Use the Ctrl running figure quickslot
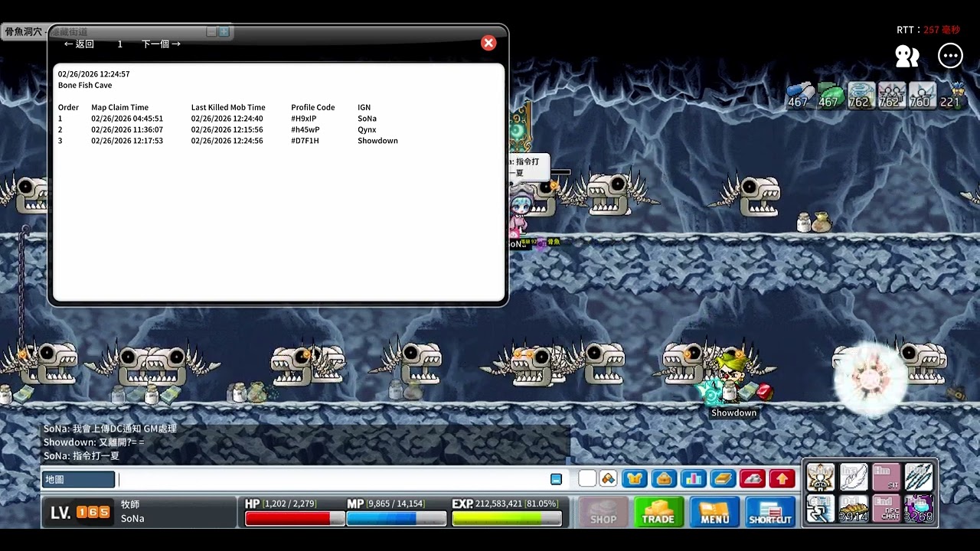This screenshot has width=980, height=551. pos(820,509)
